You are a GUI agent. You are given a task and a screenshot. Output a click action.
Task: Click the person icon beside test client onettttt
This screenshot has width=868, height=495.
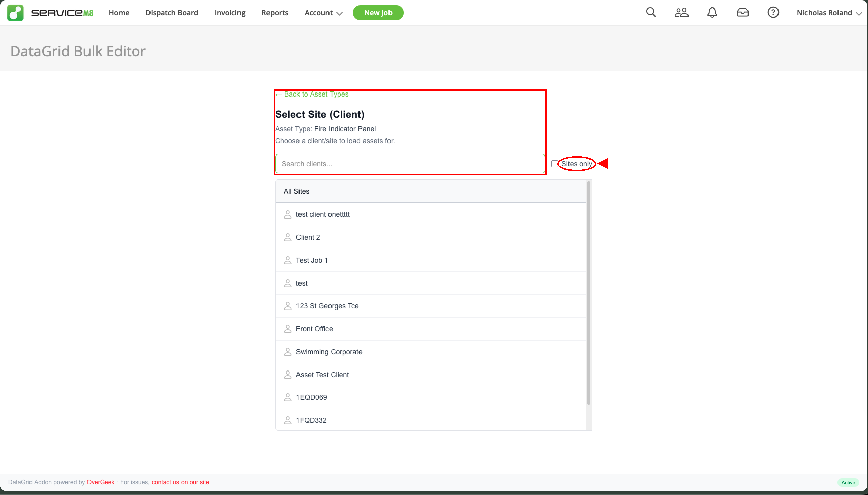click(287, 214)
